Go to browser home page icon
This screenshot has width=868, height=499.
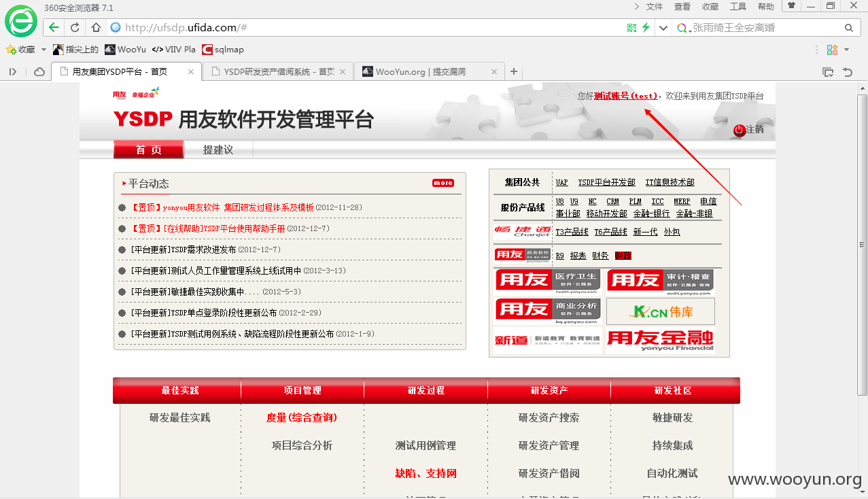tap(96, 28)
